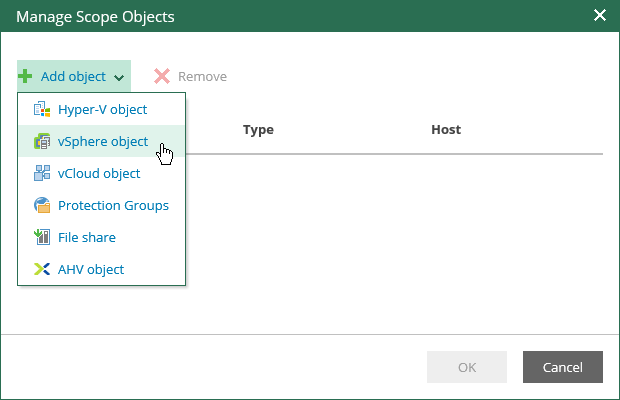Screen dimensions: 620x400
Task: Click the Protection Groups icon
Action: point(42,205)
